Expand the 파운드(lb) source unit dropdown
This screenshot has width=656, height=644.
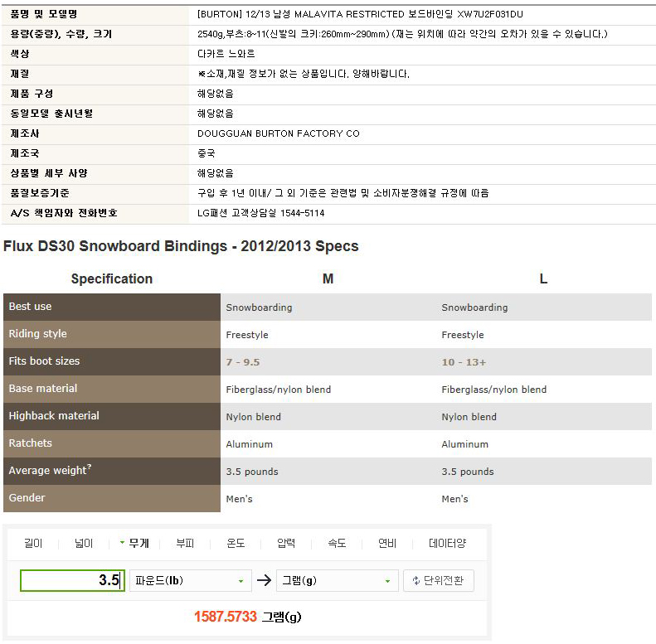(x=190, y=580)
